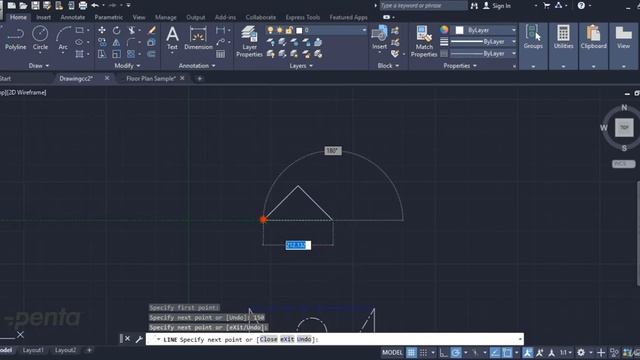This screenshot has width=640, height=360.
Task: Click the Mirror tool icon
Action: 117,42
